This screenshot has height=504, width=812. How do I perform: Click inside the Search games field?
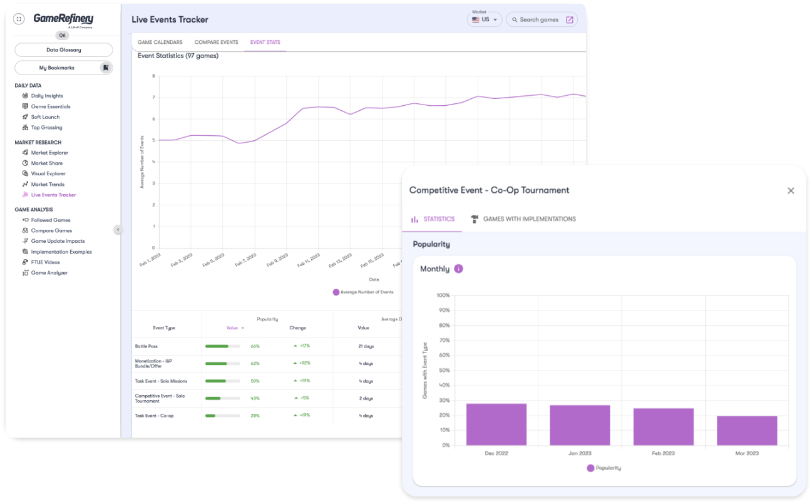pos(538,19)
